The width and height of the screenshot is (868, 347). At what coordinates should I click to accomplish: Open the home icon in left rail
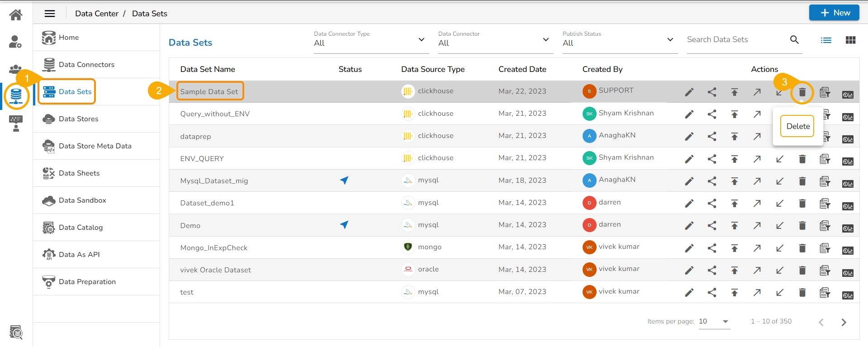pyautogui.click(x=16, y=15)
